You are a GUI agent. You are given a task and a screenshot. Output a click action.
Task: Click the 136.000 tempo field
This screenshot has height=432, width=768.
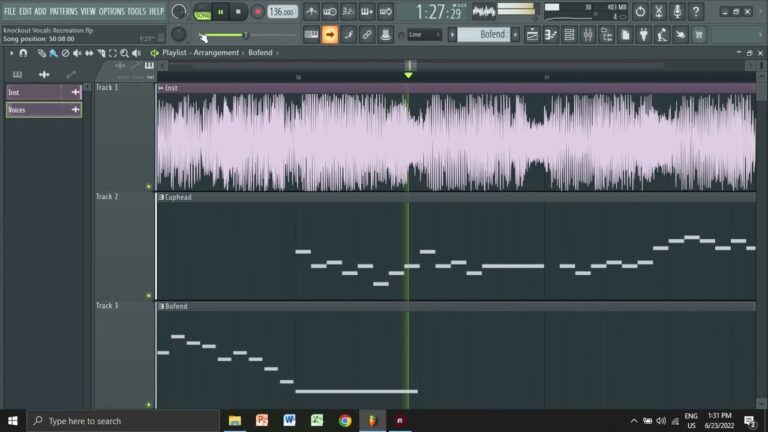(x=283, y=12)
